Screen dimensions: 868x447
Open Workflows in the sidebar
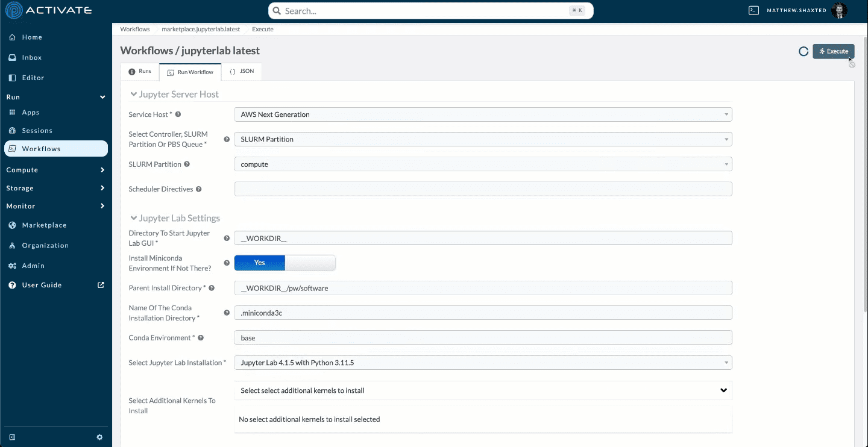pyautogui.click(x=56, y=149)
